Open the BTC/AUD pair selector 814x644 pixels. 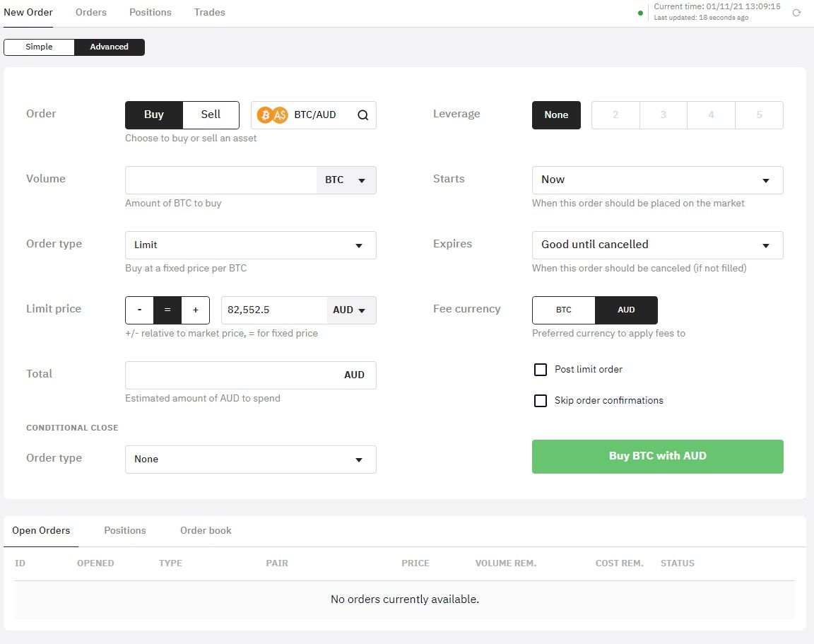pos(314,115)
